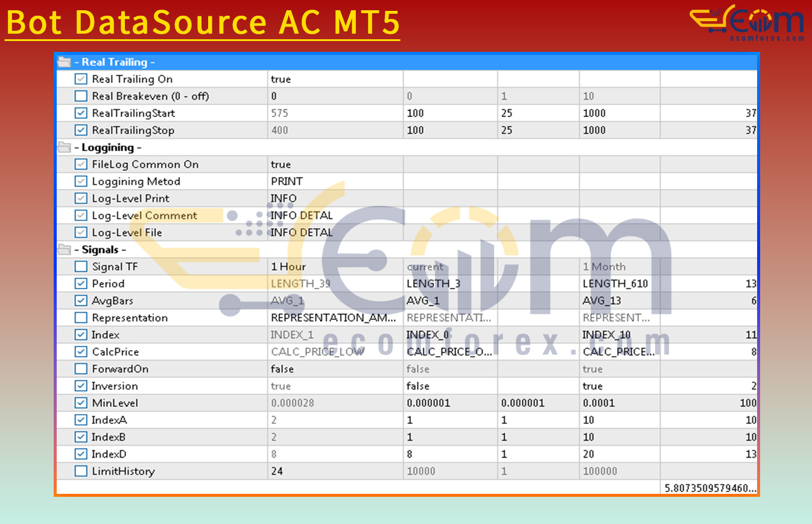Toggle the Log-Level Comment checkbox
The height and width of the screenshot is (524, 812).
click(81, 216)
